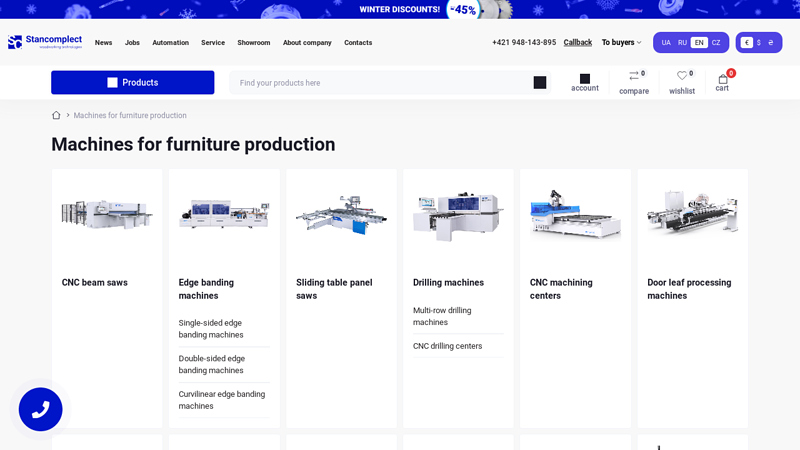Select EN language option
This screenshot has width=800, height=450.
click(699, 42)
